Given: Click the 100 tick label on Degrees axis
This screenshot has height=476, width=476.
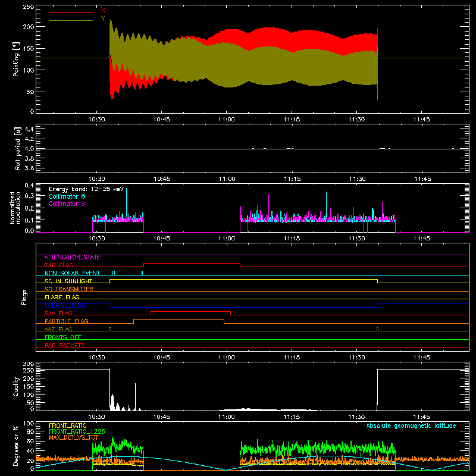Looking at the screenshot, I should 29,424.
